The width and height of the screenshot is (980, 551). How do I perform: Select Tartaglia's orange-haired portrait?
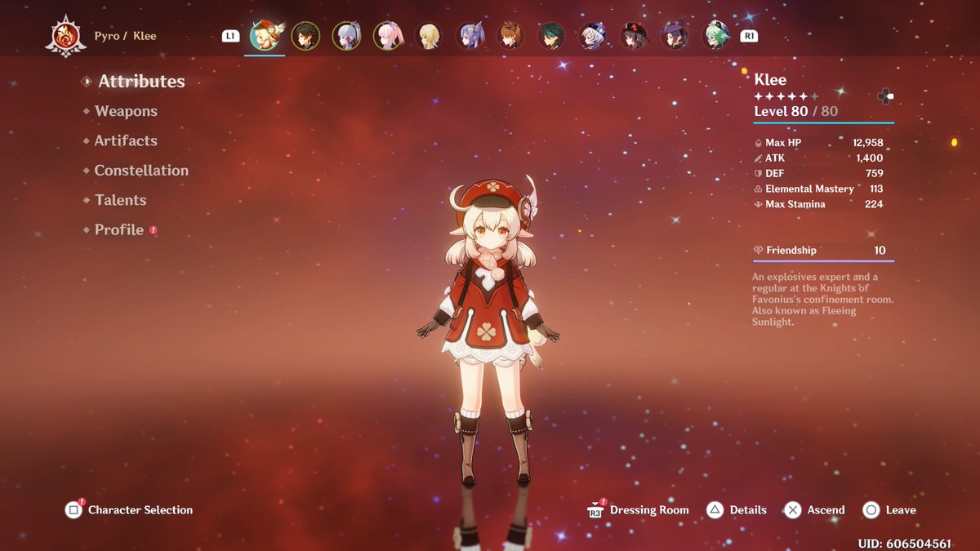click(511, 36)
